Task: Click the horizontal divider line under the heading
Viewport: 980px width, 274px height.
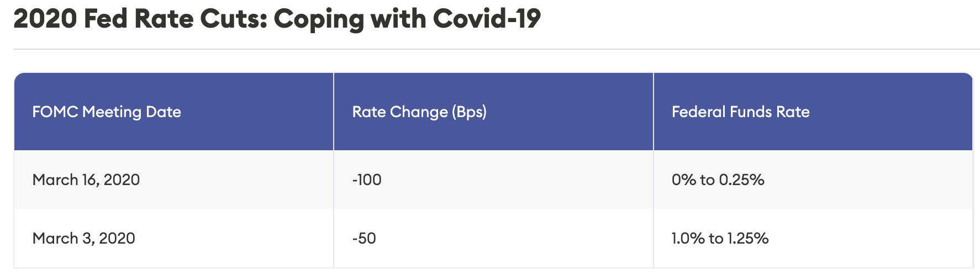Action: coord(496,49)
